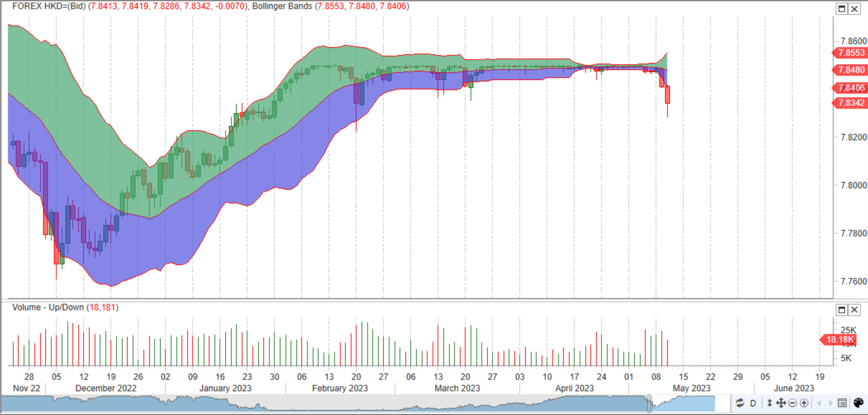
Task: Close the price chart pane
Action: click(x=854, y=9)
